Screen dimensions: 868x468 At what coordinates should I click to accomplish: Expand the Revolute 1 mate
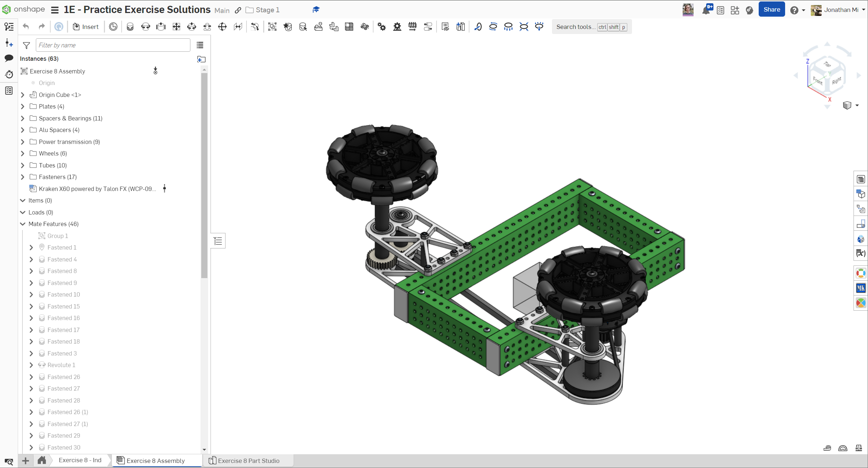pos(31,365)
